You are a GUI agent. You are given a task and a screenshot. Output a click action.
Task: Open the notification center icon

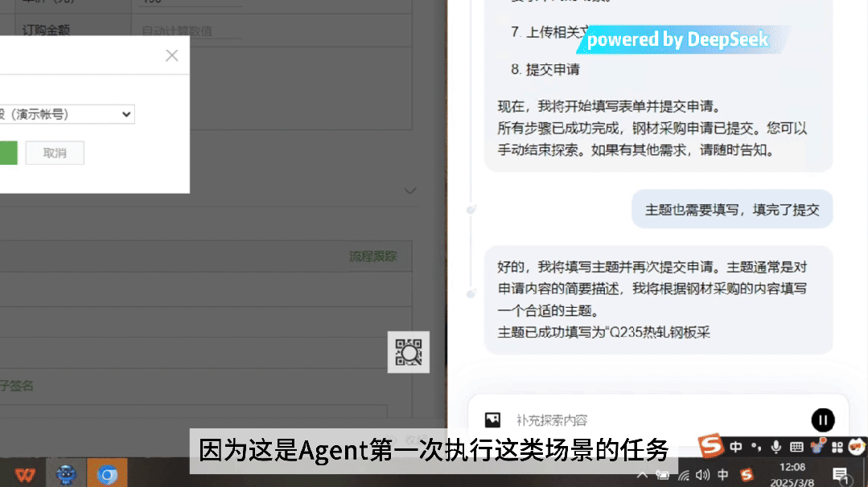tap(841, 475)
